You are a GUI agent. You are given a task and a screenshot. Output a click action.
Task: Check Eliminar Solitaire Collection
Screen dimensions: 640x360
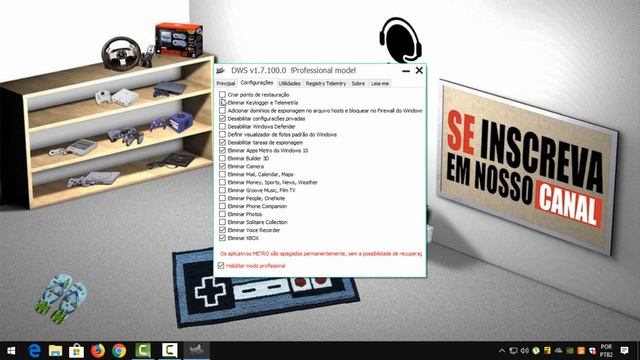tap(222, 222)
